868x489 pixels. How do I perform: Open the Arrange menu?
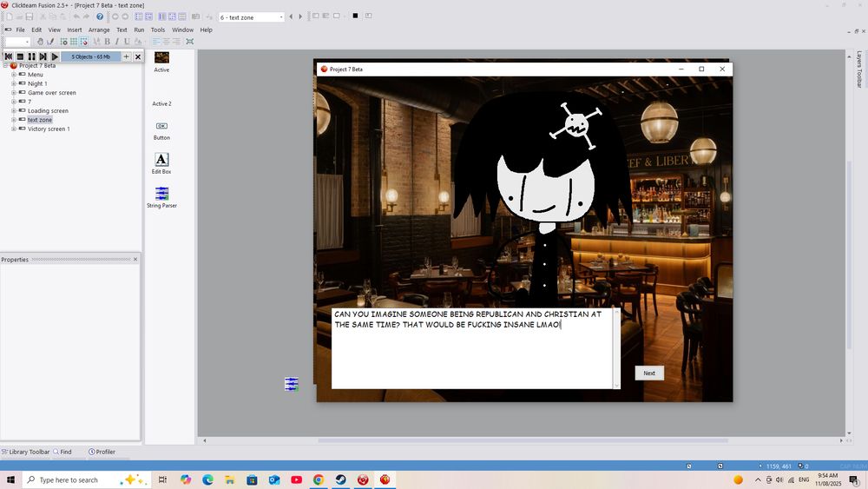point(99,30)
